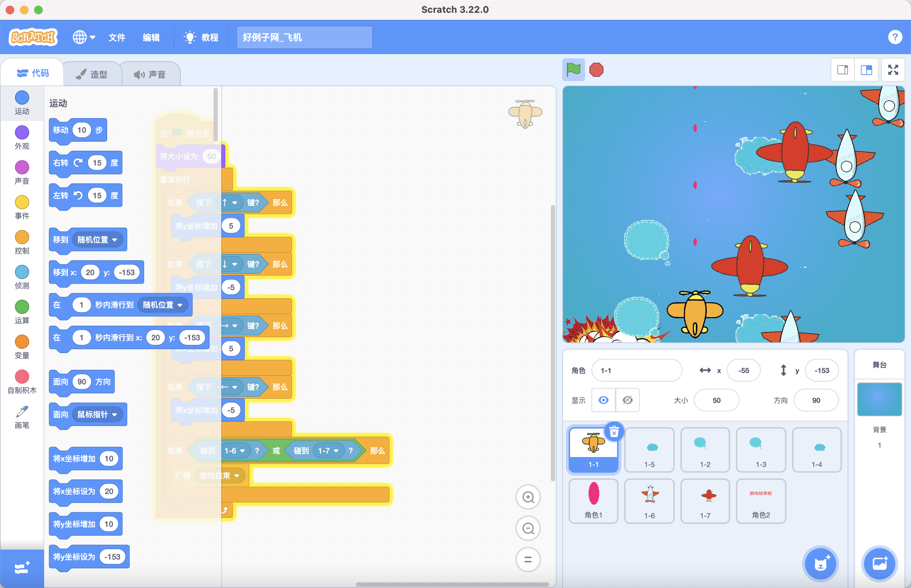Select the 画笔 pen category
This screenshot has height=588, width=911.
[x=22, y=416]
